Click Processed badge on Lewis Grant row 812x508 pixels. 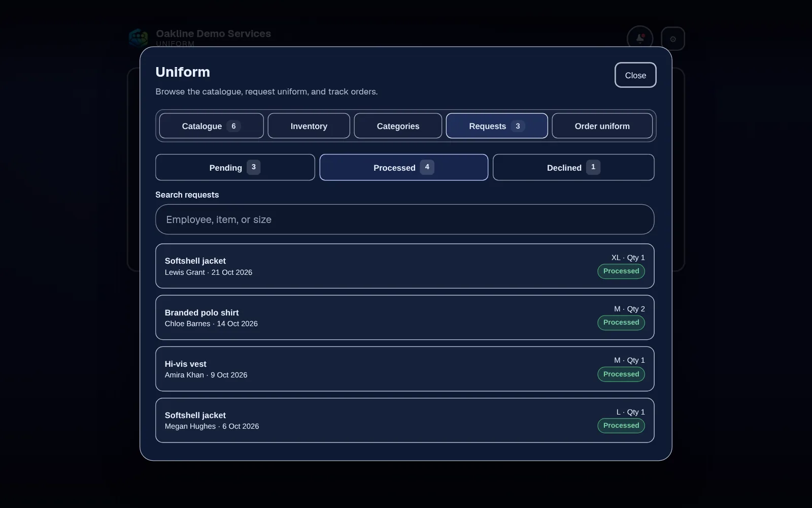(x=621, y=271)
